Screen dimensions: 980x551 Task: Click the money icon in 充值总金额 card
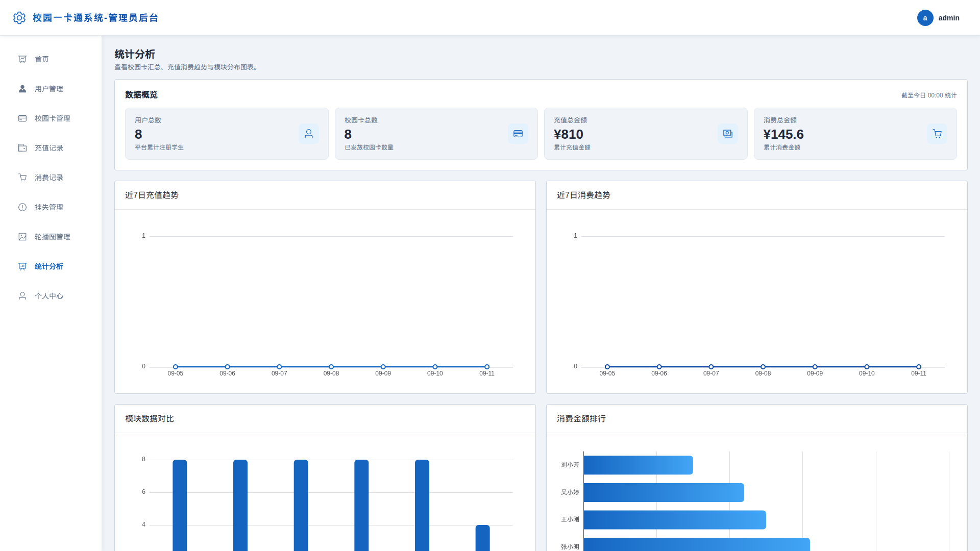click(x=728, y=134)
